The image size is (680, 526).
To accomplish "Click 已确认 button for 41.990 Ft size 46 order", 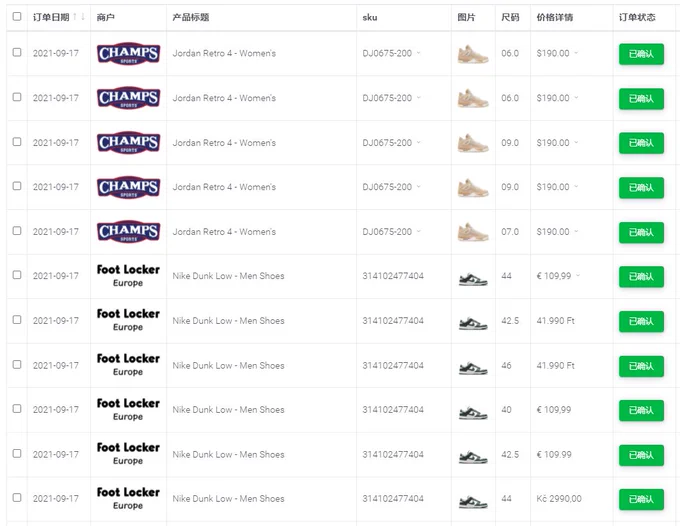I will [x=641, y=366].
